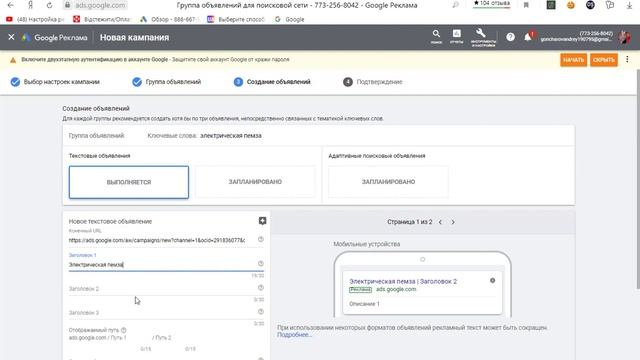Go to the Группа объявлений step
Screen dimensions: 640x360
coord(167,82)
